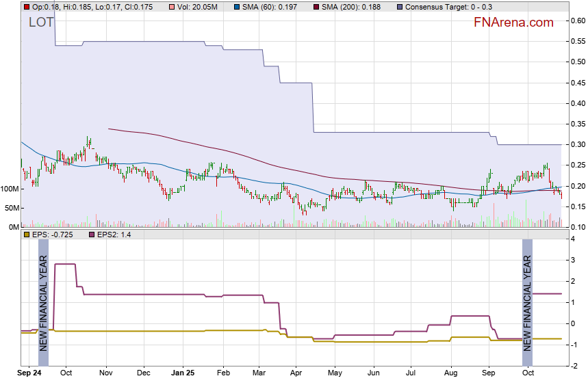The image size is (588, 387).
Task: Click the 'Jan 25' date axis label
Action: [x=183, y=373]
